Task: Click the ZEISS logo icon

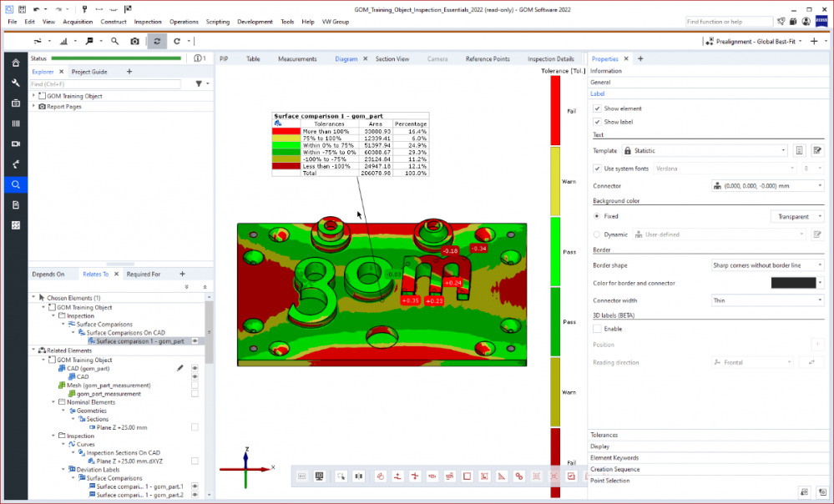Action: (821, 21)
